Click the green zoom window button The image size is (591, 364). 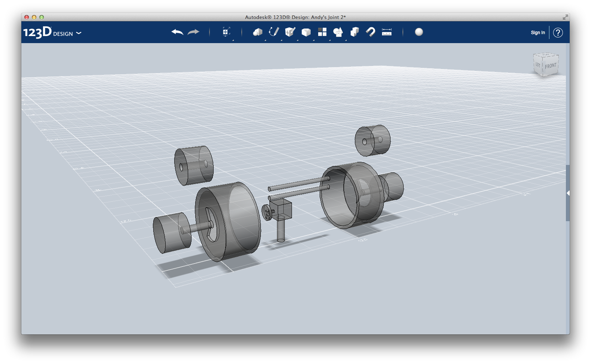[x=42, y=17]
